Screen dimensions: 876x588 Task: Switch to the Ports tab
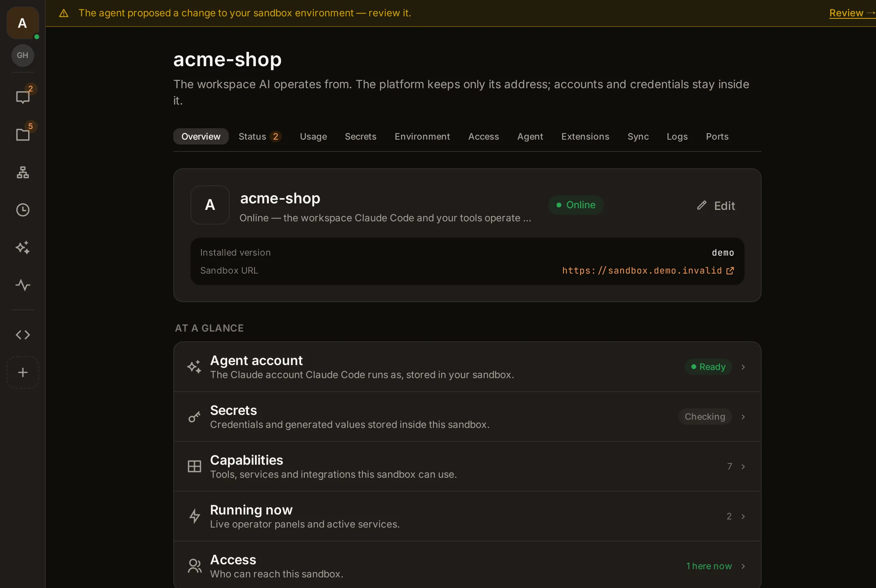[717, 136]
